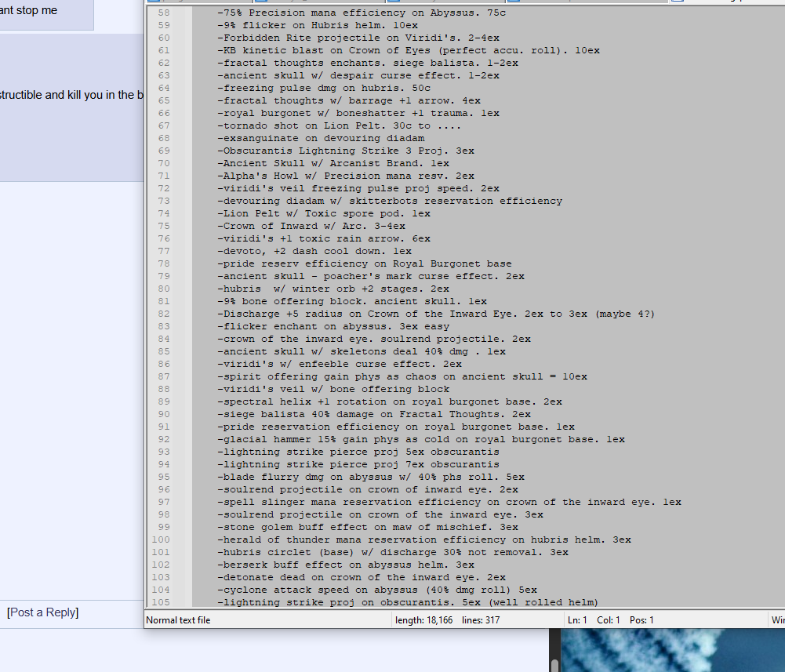Click line number 58 in the margin
The width and height of the screenshot is (785, 672).
point(164,13)
